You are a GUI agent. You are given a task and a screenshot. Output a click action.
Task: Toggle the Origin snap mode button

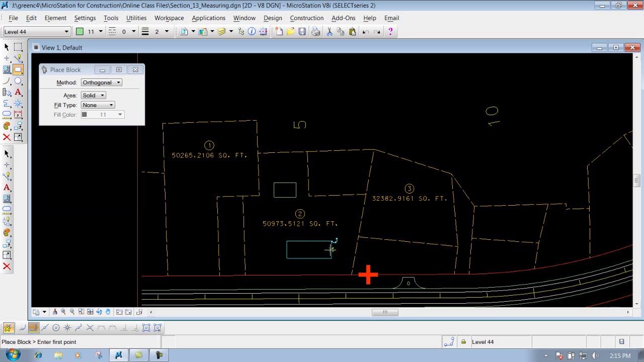point(67,328)
